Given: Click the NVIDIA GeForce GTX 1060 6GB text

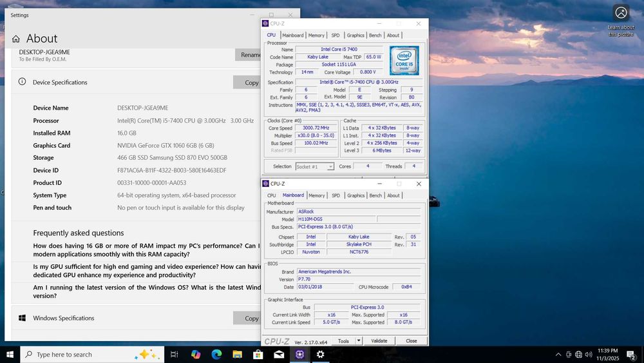Looking at the screenshot, I should click(166, 146).
